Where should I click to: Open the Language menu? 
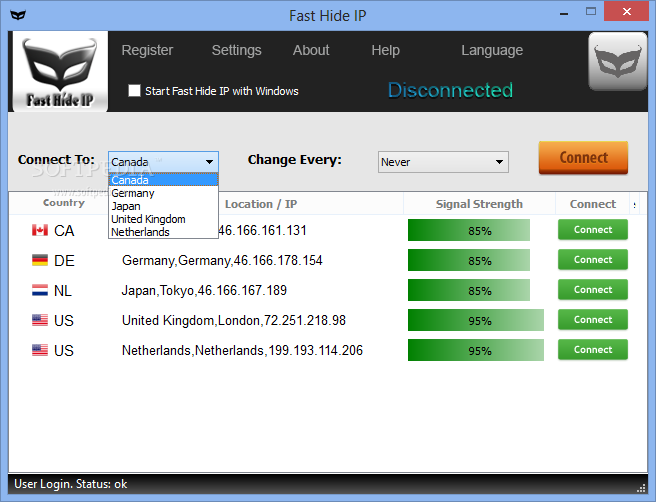[x=492, y=51]
